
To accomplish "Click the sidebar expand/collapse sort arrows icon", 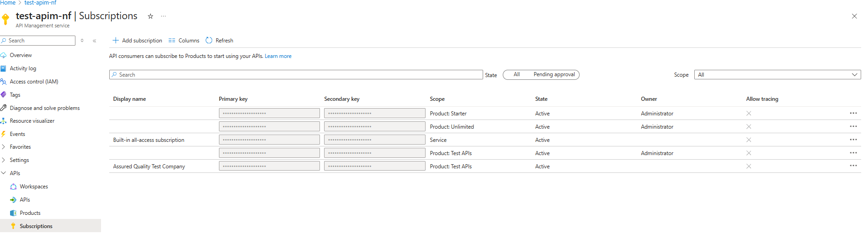I will [82, 41].
